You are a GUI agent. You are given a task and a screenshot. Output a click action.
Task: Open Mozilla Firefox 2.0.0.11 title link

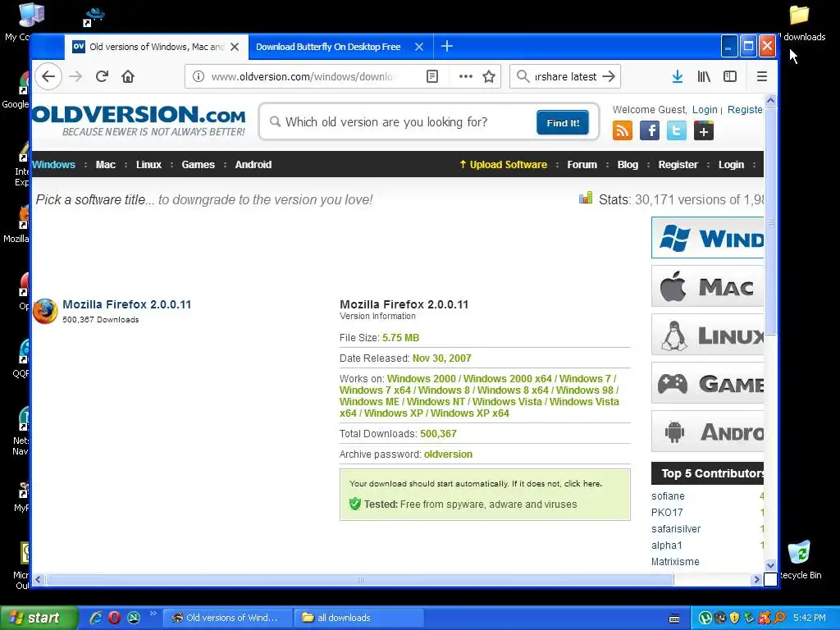click(126, 304)
